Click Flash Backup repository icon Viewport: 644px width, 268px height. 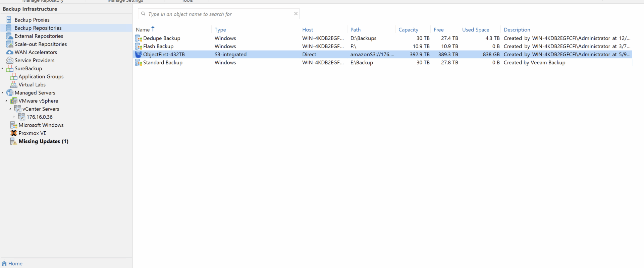pos(139,46)
